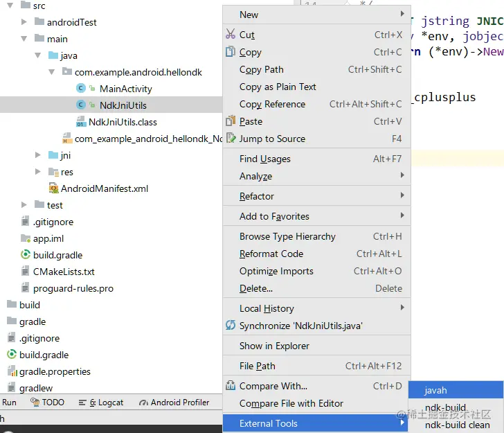
Task: Collapse the src folder
Action: click(x=10, y=5)
